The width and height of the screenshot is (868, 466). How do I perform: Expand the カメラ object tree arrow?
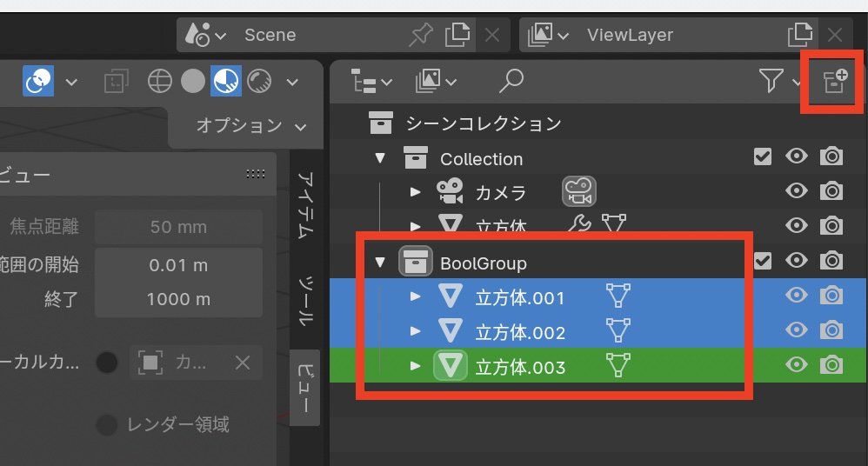click(x=416, y=192)
